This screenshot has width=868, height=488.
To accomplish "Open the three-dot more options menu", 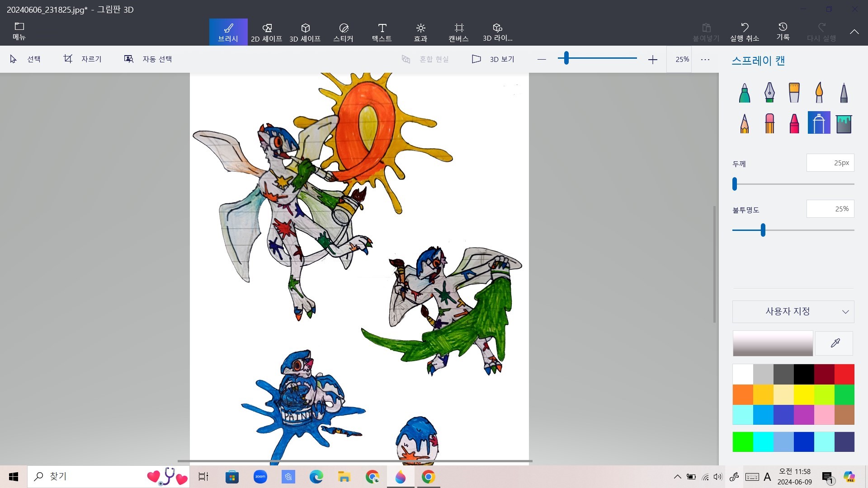I will (x=705, y=59).
